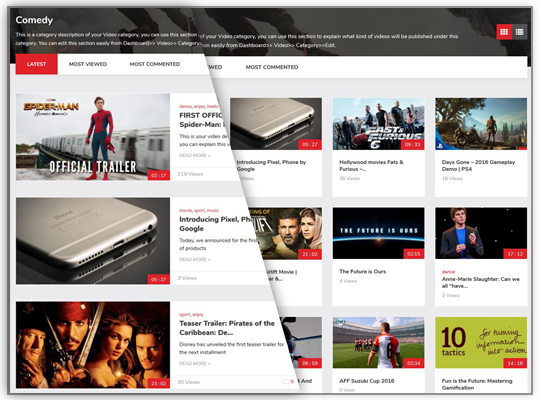This screenshot has width=541, height=400.
Task: Open the Most Viewed tab
Action: tap(88, 64)
